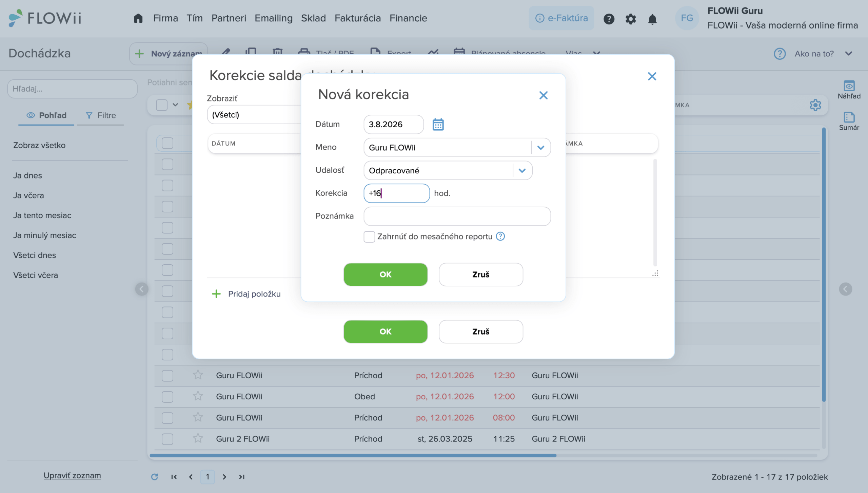Go to the home page icon
The width and height of the screenshot is (868, 493).
click(138, 18)
